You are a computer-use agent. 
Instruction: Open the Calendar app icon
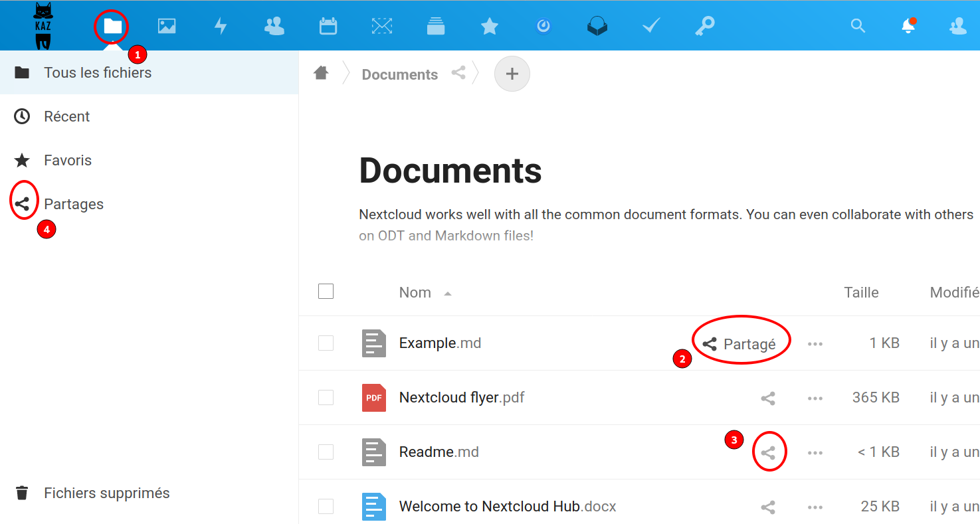tap(328, 26)
